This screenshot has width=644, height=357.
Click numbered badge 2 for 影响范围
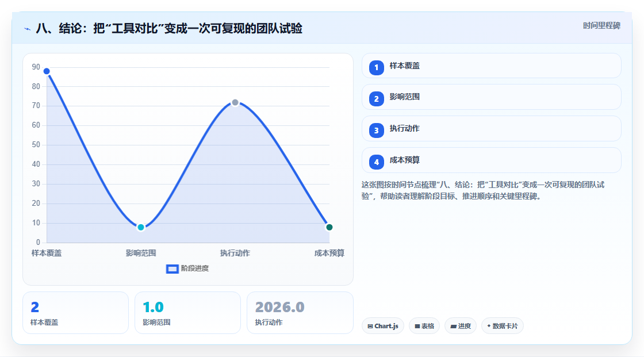376,99
